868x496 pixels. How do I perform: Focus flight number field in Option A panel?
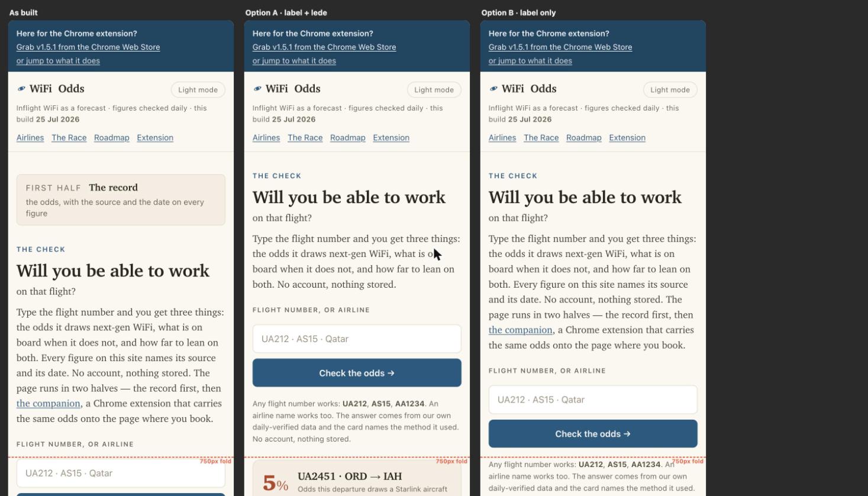(x=357, y=339)
